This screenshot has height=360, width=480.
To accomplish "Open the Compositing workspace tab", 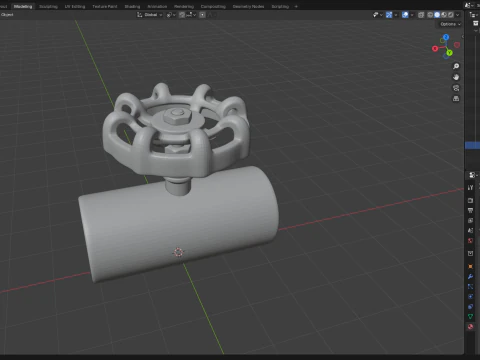I will [213, 6].
